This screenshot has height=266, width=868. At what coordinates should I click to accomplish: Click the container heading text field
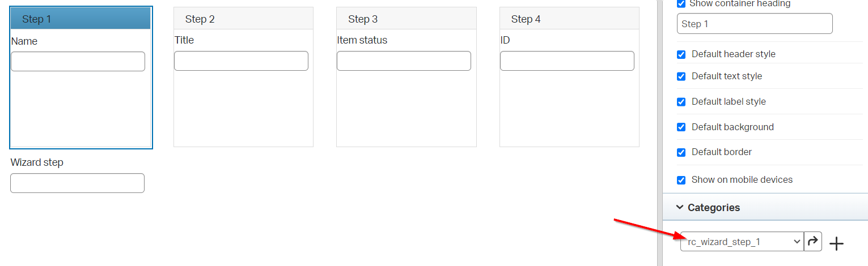pos(754,24)
